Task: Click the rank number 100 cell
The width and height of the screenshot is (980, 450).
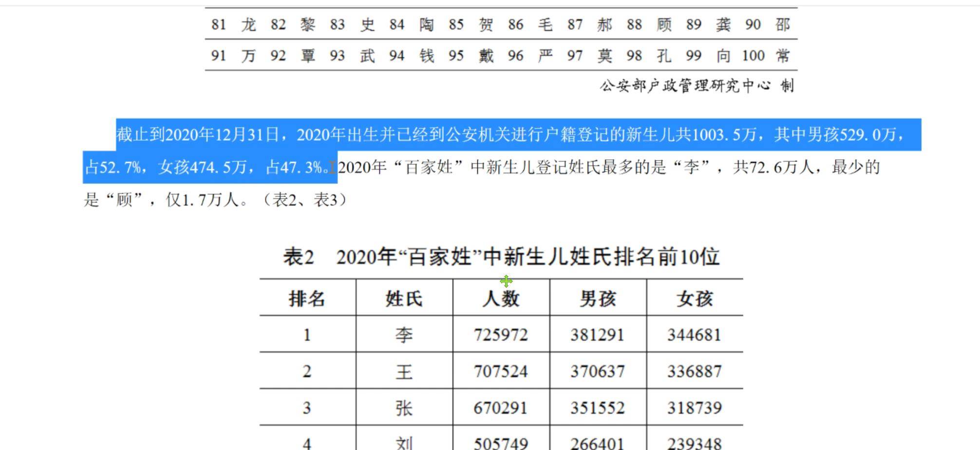Action: (x=753, y=56)
